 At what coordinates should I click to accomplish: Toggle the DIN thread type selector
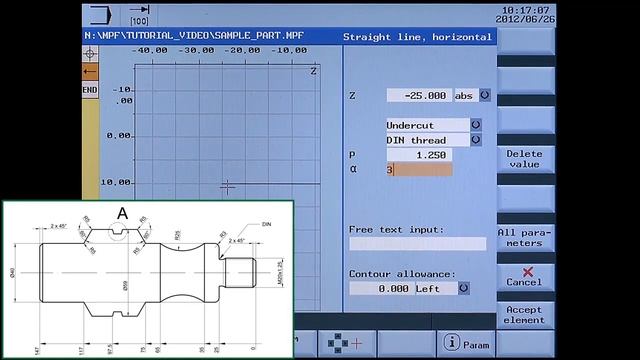click(x=476, y=140)
